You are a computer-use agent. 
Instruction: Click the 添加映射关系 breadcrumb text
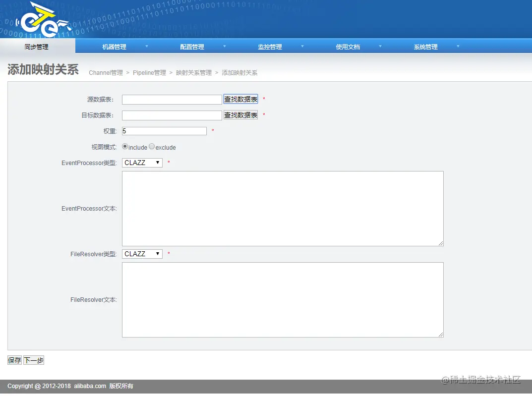click(239, 73)
